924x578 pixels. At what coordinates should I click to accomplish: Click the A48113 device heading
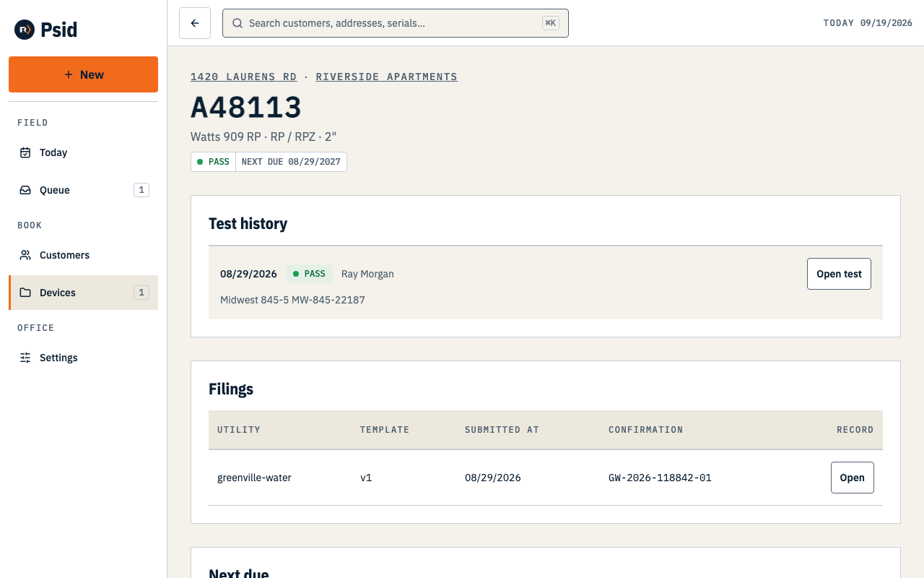[246, 108]
